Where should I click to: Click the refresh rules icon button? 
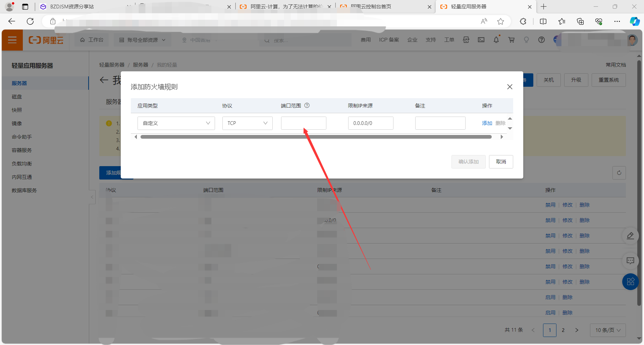(x=619, y=173)
